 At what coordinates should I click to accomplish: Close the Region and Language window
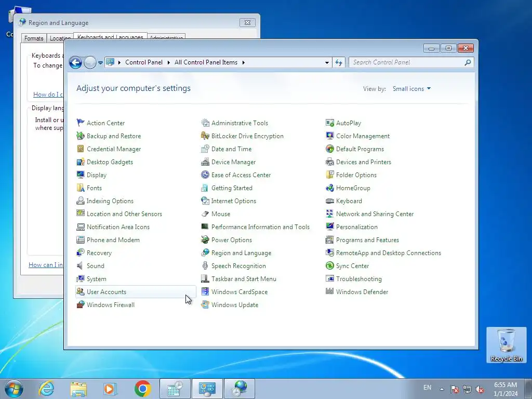click(247, 23)
